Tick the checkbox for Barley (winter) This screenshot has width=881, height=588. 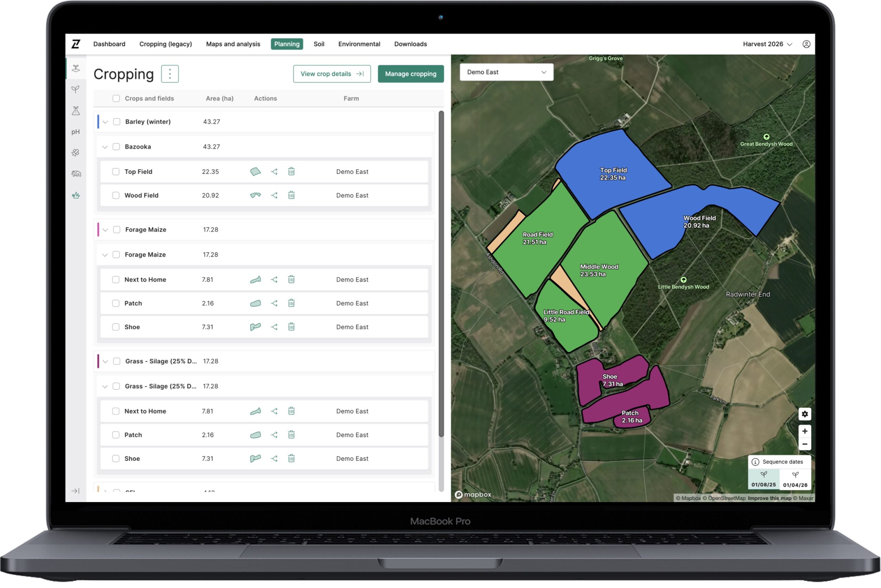(x=116, y=121)
